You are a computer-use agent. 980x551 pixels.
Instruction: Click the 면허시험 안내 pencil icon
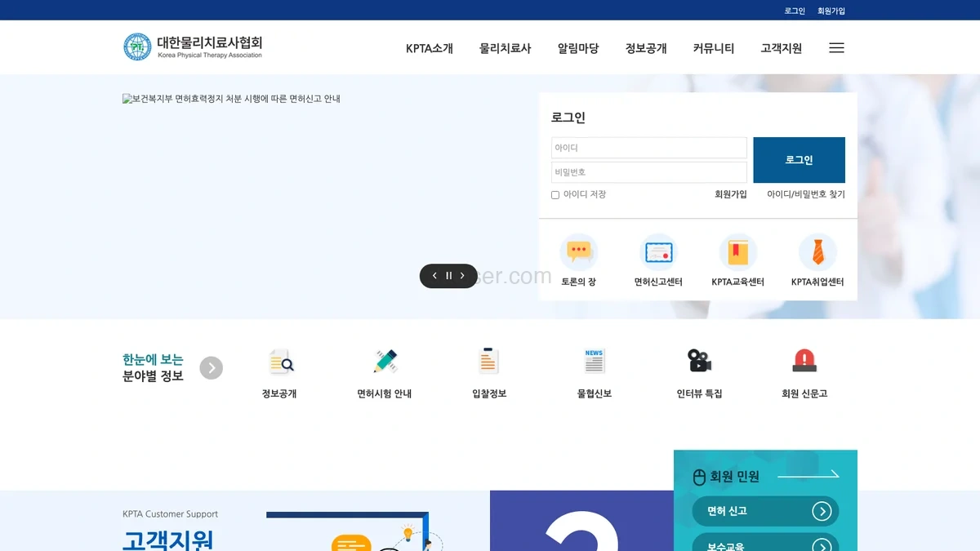coord(385,361)
